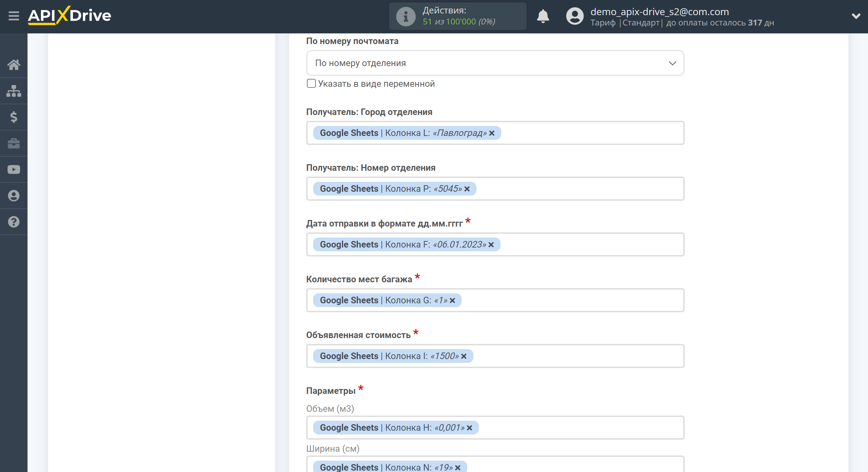Viewport: 868px width, 472px height.
Task: Remove the Колонка I «1500» tag
Action: click(x=464, y=356)
